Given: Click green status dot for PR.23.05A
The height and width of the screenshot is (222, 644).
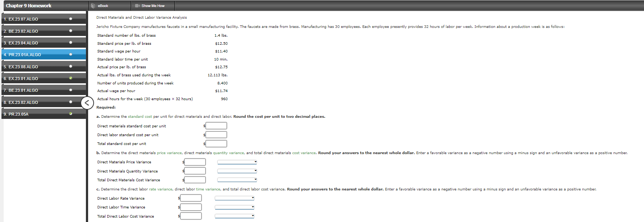Looking at the screenshot, I should [70, 114].
